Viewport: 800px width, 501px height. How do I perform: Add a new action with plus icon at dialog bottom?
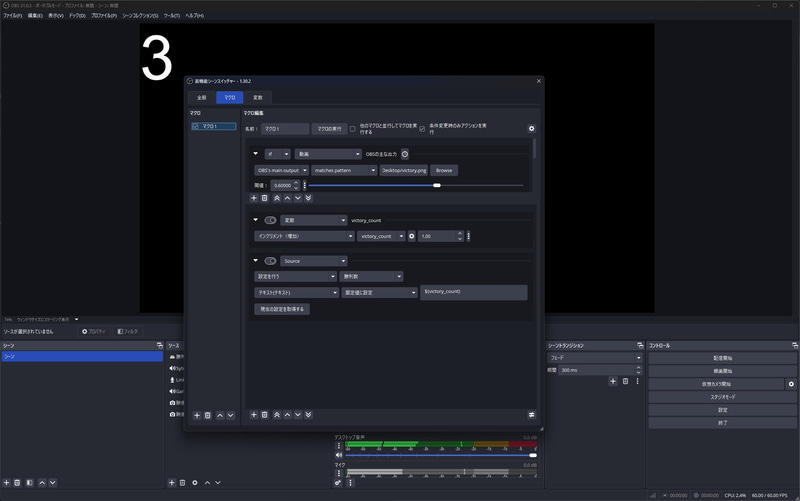click(x=254, y=415)
